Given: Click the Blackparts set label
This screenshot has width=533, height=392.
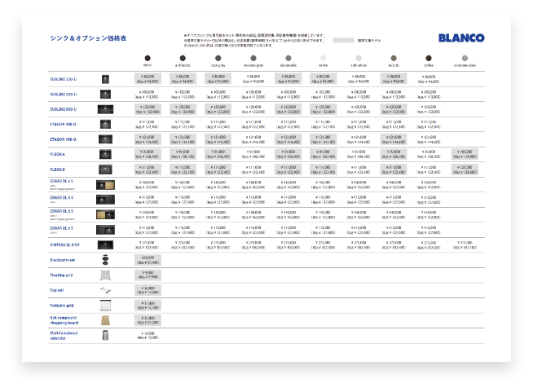Looking at the screenshot, I should 62,260.
